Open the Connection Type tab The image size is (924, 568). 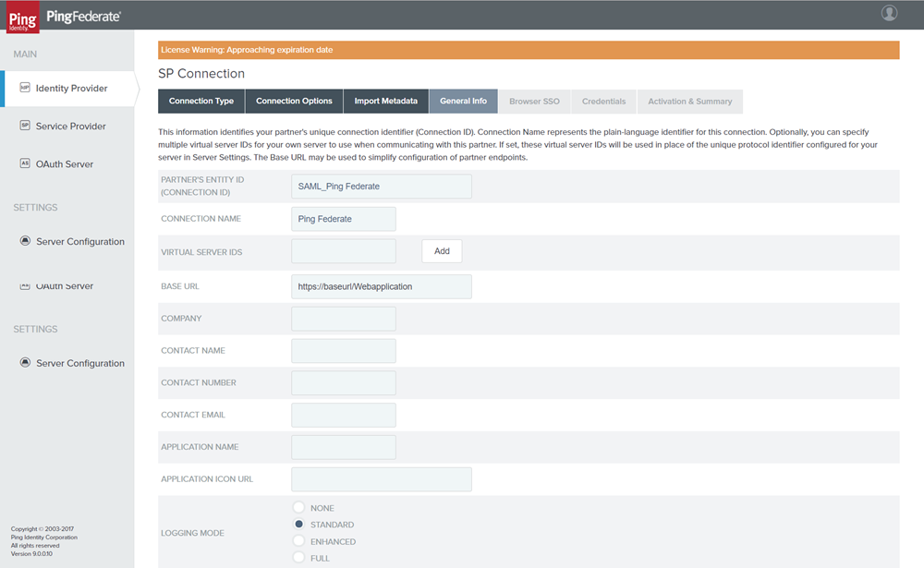coord(201,102)
